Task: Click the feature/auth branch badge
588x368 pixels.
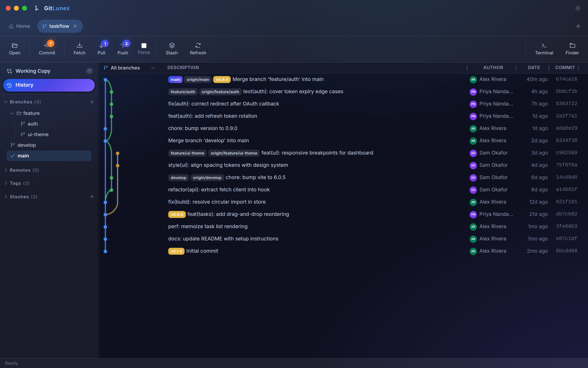Action: pos(183,92)
